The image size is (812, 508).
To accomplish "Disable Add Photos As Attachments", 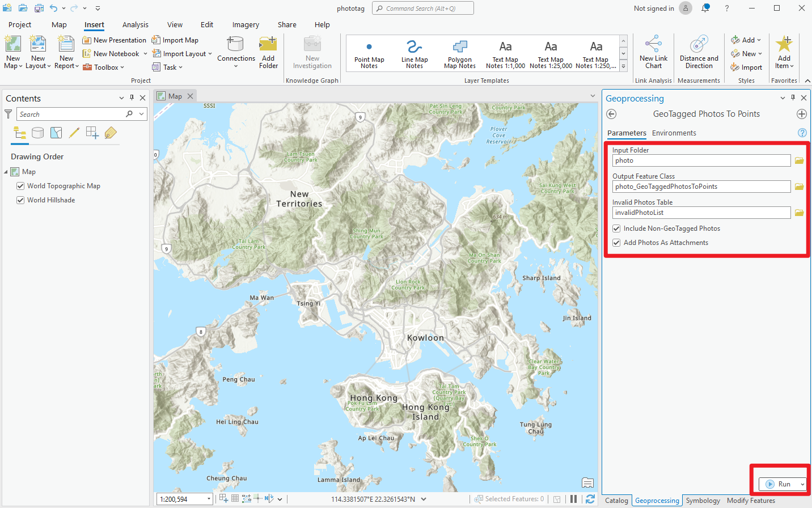I will point(616,242).
